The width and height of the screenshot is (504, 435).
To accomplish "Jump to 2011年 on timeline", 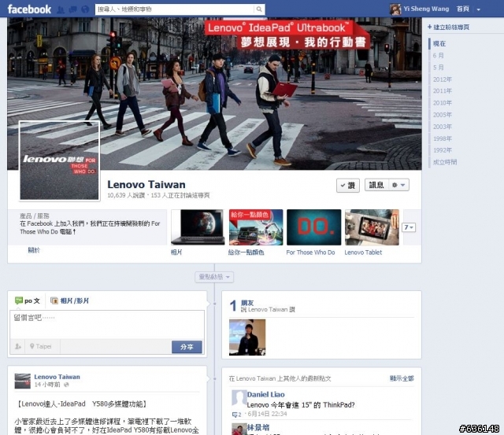I will (x=443, y=90).
